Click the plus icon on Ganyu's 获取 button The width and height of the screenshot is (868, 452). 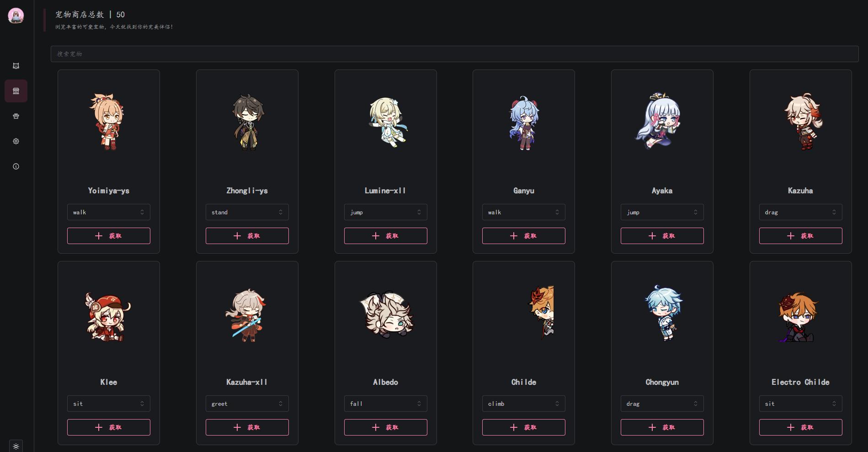click(x=514, y=236)
